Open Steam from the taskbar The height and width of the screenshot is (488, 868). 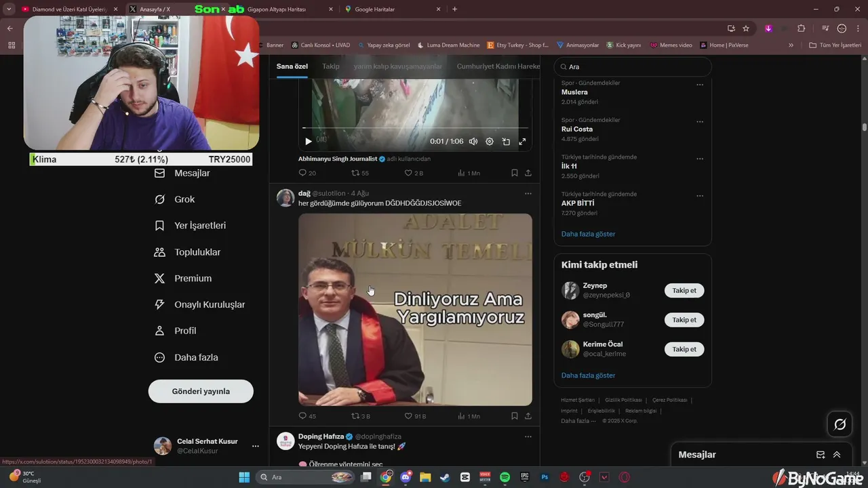coord(445,477)
